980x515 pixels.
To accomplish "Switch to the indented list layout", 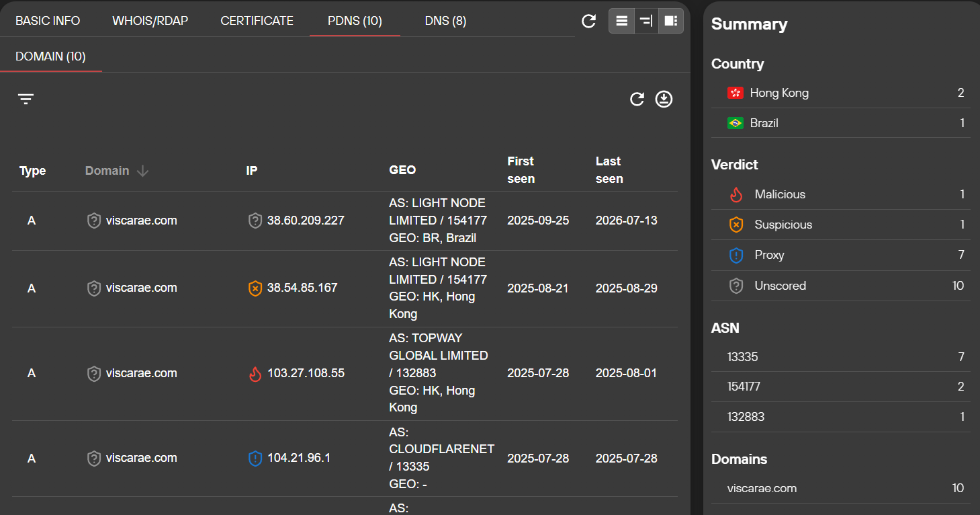I will pyautogui.click(x=646, y=21).
